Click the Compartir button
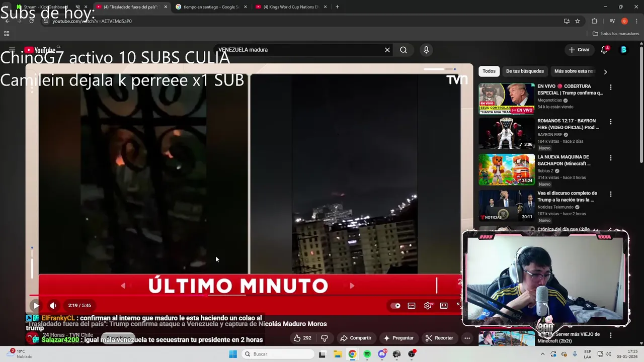This screenshot has width=644, height=362. pyautogui.click(x=356, y=338)
